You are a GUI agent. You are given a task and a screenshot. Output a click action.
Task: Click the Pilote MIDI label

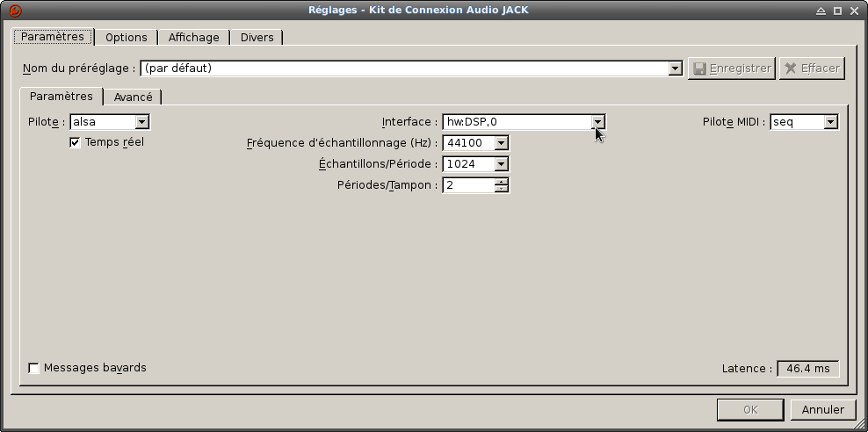[734, 122]
